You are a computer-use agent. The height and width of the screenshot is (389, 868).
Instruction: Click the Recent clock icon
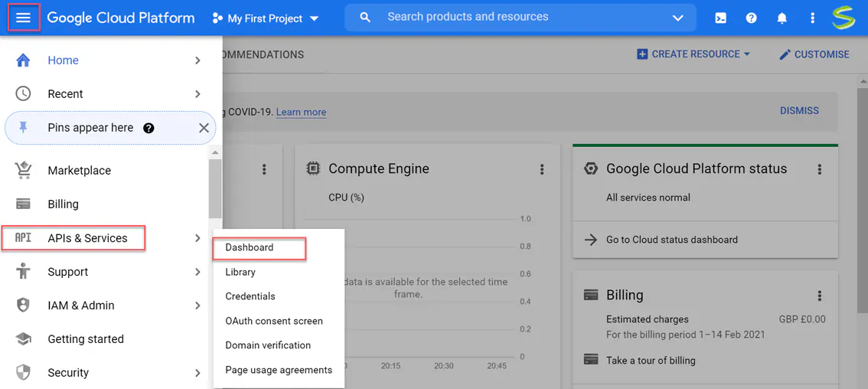pyautogui.click(x=23, y=93)
